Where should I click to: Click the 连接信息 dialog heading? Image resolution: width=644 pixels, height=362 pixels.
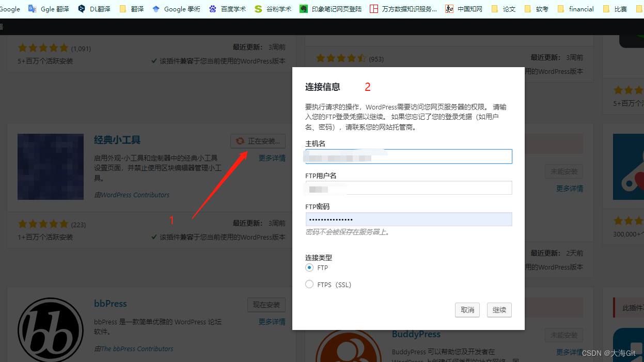pyautogui.click(x=323, y=87)
